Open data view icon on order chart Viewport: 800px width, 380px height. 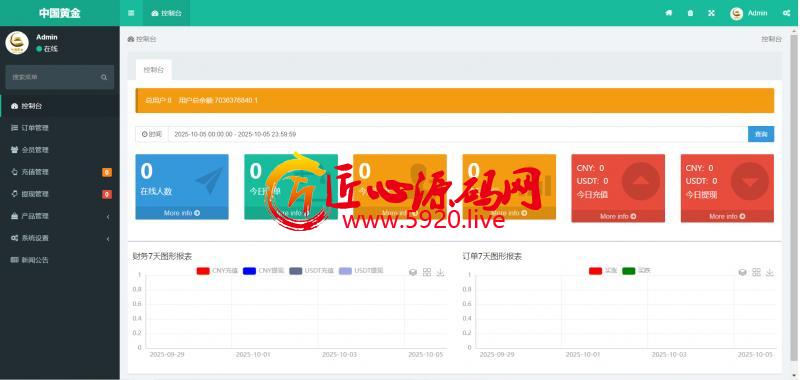tap(742, 272)
